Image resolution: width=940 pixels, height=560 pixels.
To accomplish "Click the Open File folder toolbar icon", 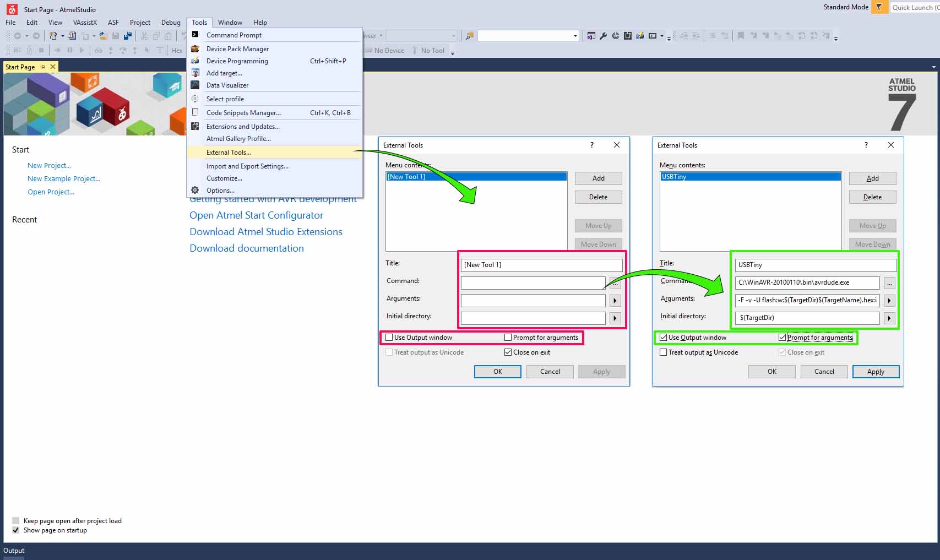I will (x=103, y=36).
